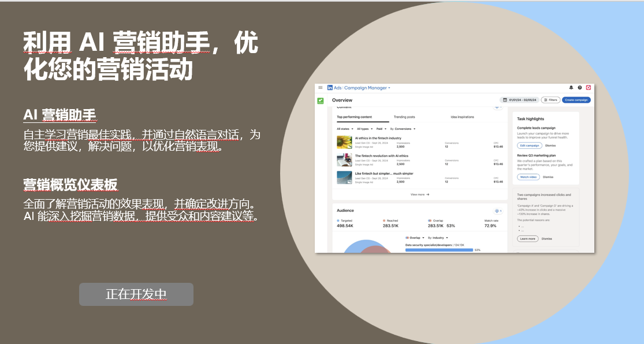Screen dimensions: 644x344
Task: Dismiss the Two campaigns increased clicks insight
Action: (546, 238)
